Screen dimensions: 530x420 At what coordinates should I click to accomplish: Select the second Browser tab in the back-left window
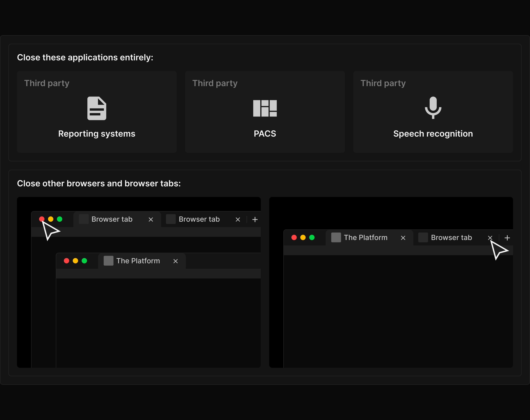(x=204, y=219)
